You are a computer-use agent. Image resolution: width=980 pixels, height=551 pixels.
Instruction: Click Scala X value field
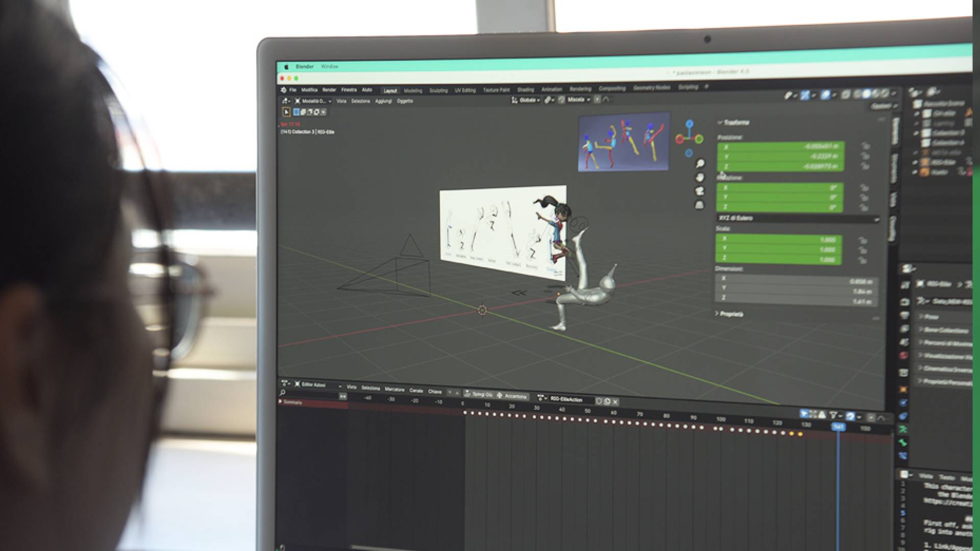click(779, 239)
